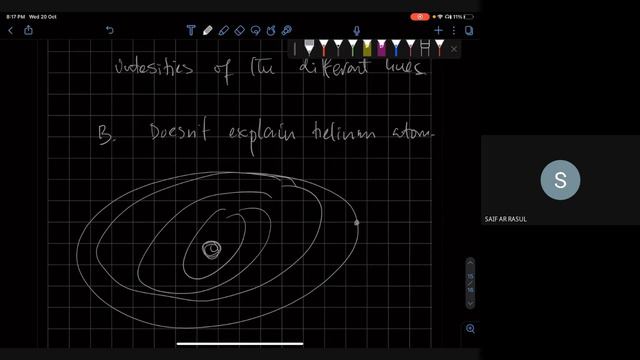Viewport: 640px width, 360px height.
Task: Close the pen presets bar
Action: point(454,49)
